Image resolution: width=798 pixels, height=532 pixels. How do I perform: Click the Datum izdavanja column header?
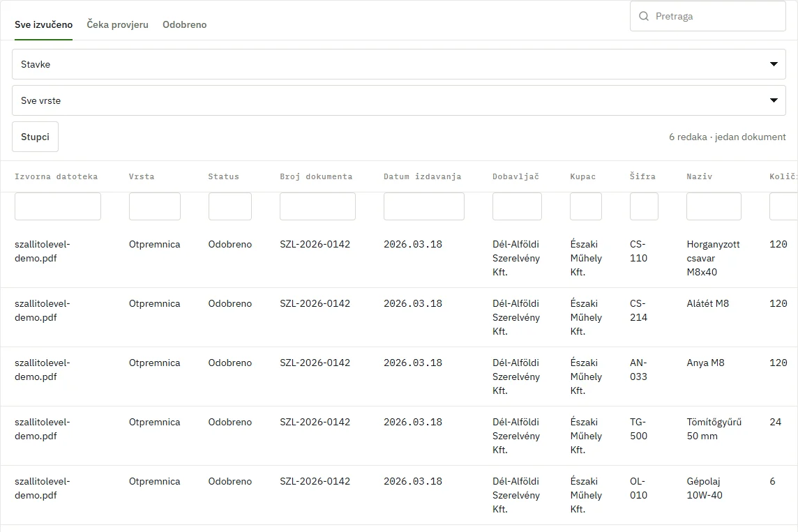click(423, 176)
